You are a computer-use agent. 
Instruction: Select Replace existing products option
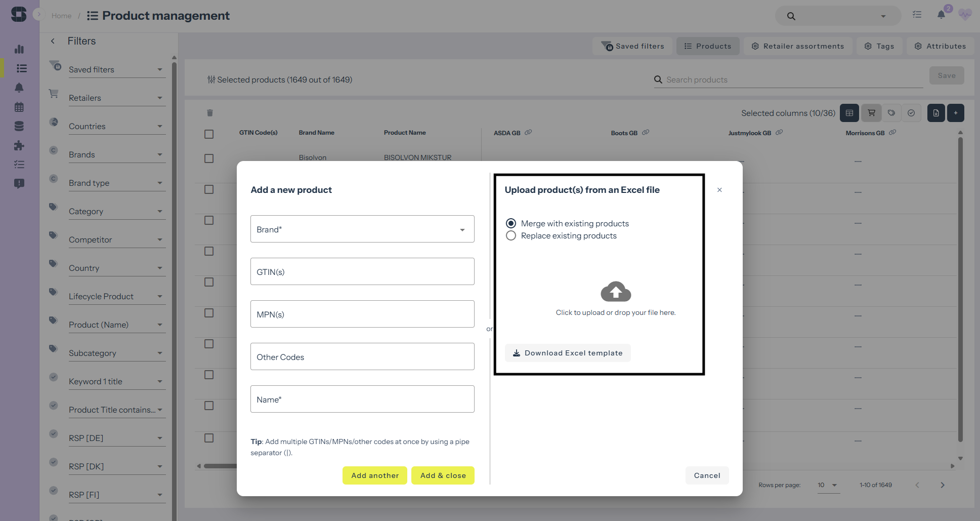511,236
